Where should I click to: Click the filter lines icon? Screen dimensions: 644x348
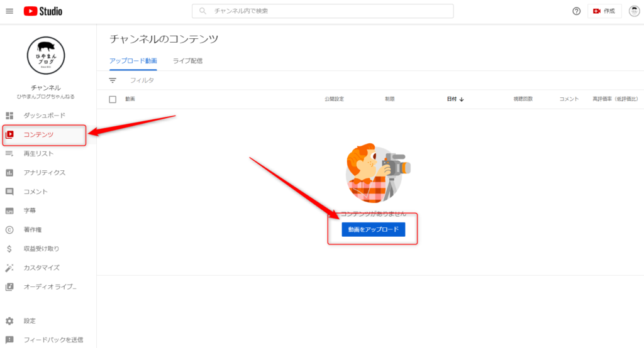pos(113,80)
